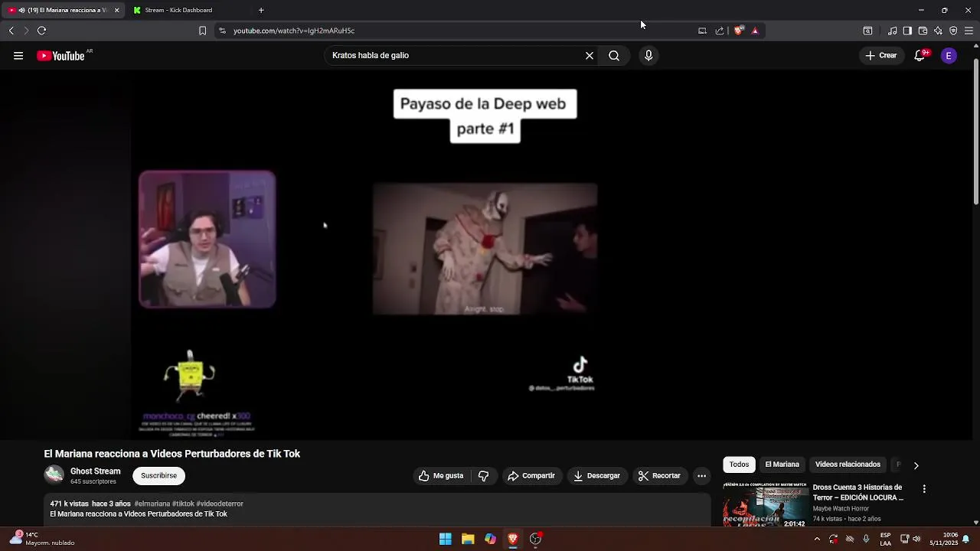Open Brave VPN shield icon
Image resolution: width=980 pixels, height=551 pixels.
[x=953, y=31]
